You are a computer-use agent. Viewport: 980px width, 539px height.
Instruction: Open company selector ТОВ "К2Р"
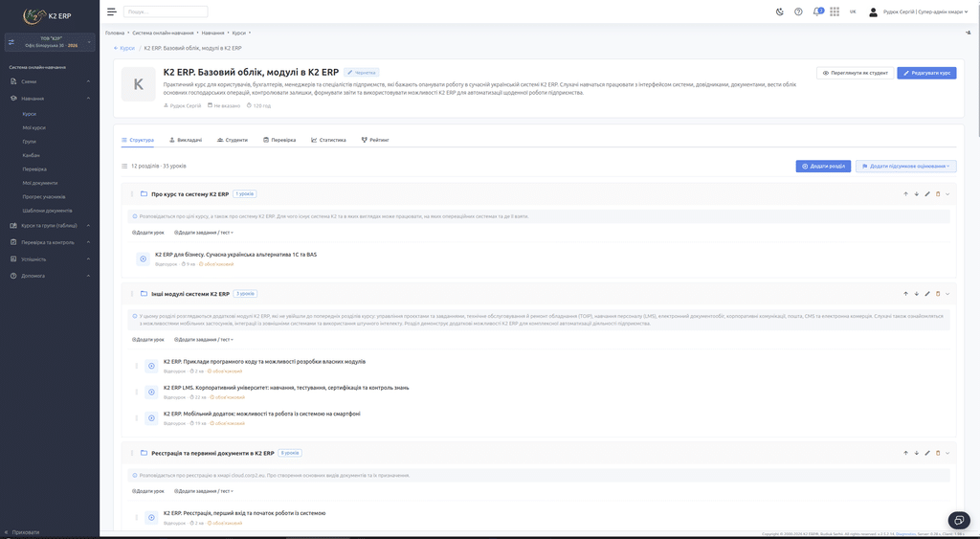pyautogui.click(x=50, y=42)
